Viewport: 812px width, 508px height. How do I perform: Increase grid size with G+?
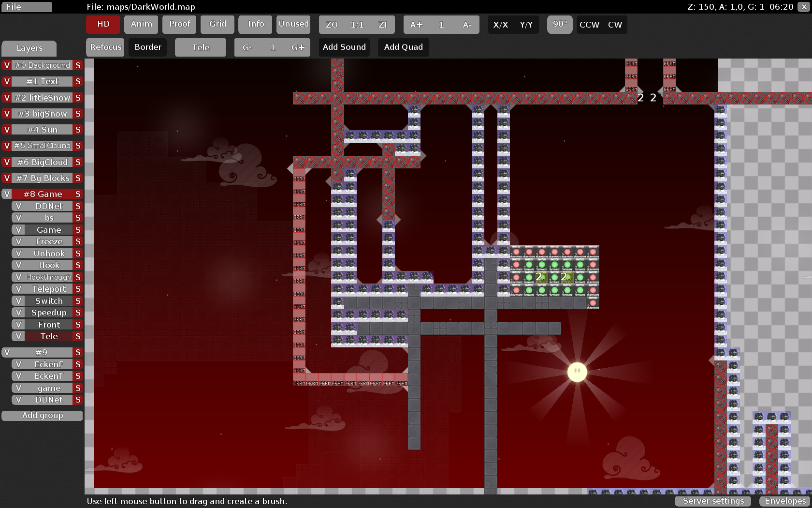[298, 47]
